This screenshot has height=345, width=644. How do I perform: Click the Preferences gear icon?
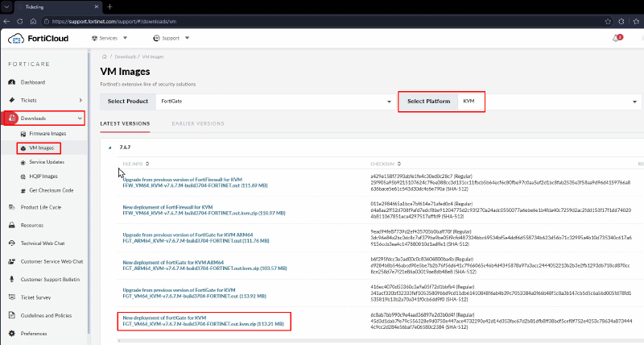tap(12, 334)
